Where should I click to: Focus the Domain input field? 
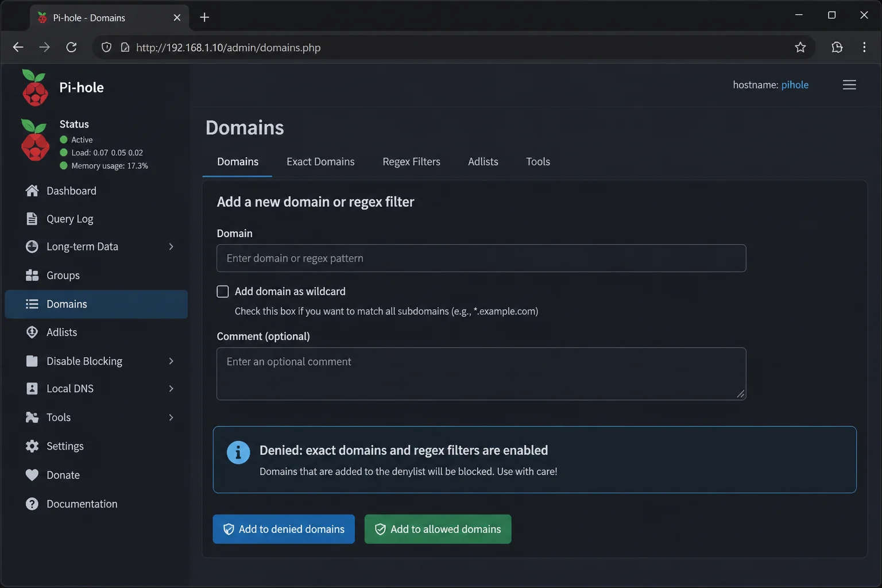point(481,258)
